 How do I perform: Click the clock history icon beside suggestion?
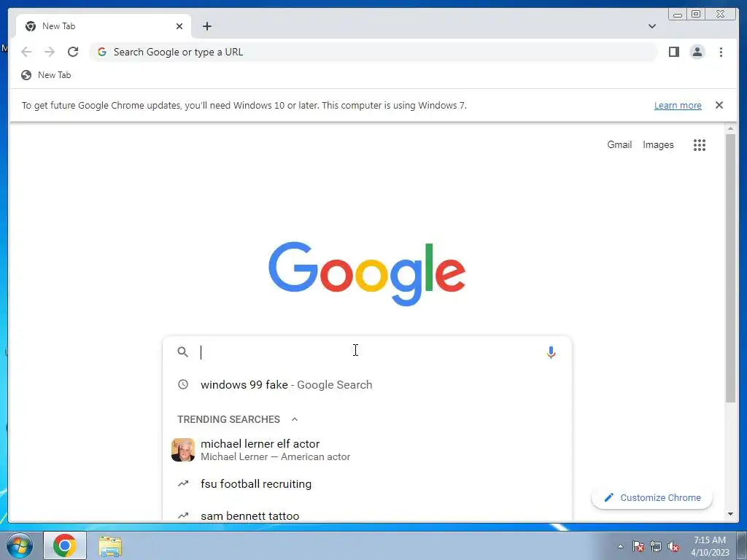(183, 384)
